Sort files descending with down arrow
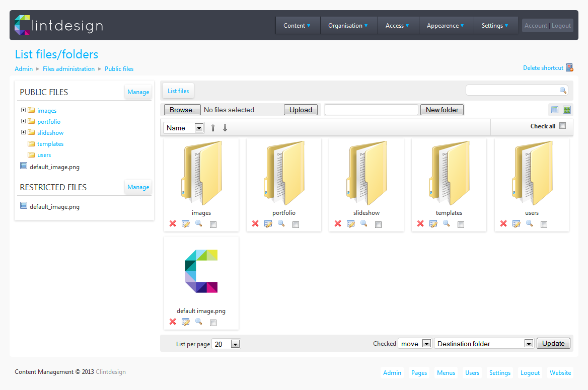The height and width of the screenshot is (390, 588). pyautogui.click(x=225, y=128)
